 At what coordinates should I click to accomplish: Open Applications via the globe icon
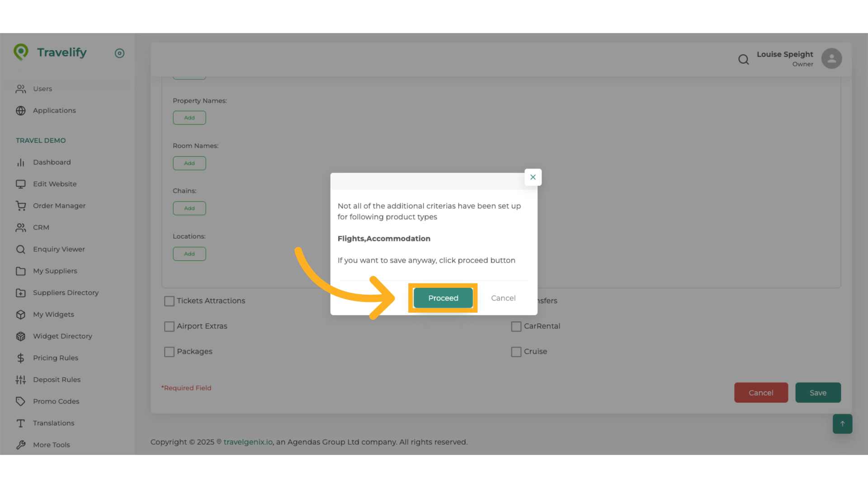tap(21, 110)
